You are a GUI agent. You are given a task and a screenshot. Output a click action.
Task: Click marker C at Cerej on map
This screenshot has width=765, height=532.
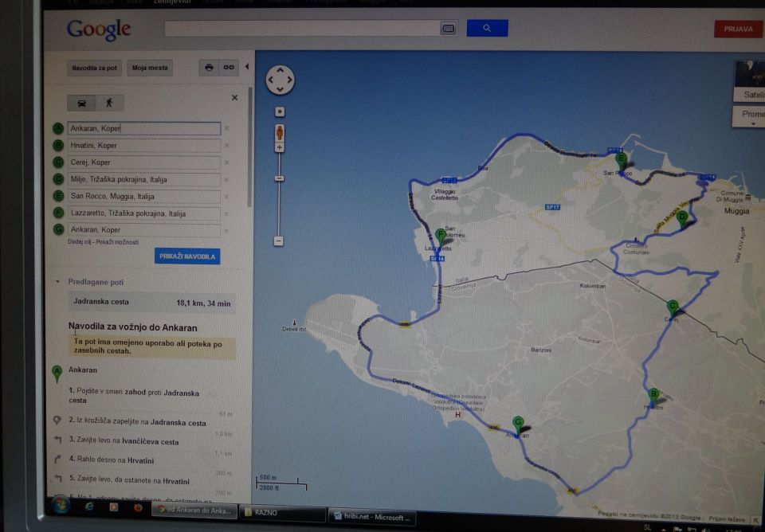673,309
